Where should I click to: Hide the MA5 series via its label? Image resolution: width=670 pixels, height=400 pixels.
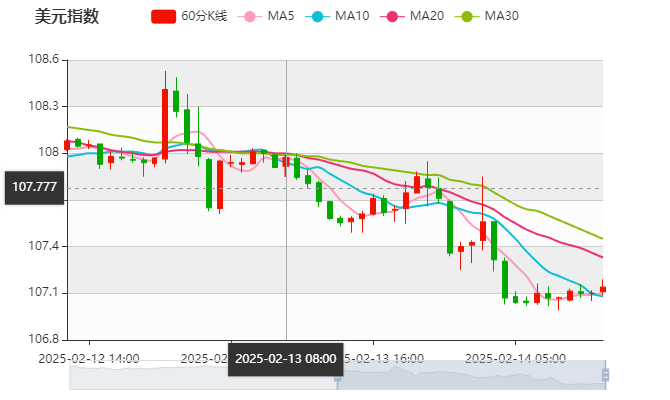[281, 17]
